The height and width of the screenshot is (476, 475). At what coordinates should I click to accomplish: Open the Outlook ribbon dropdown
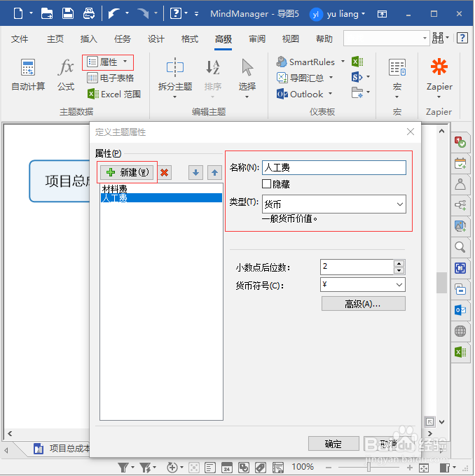pyautogui.click(x=331, y=94)
